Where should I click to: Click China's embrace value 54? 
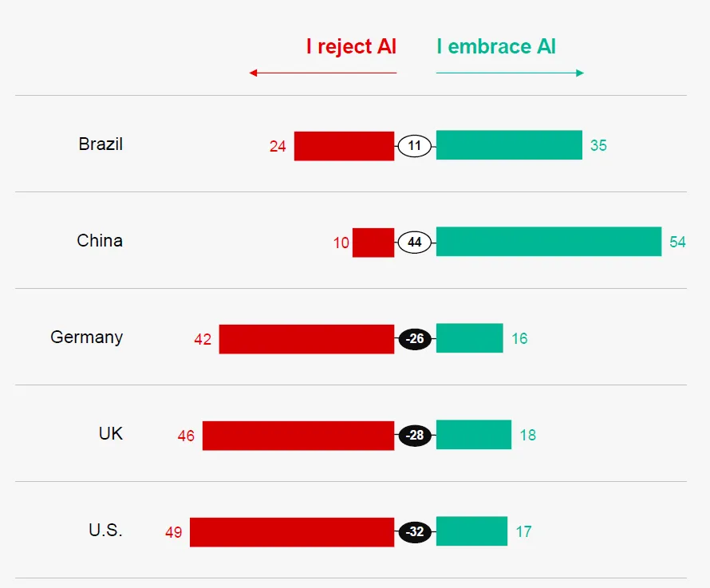pyautogui.click(x=677, y=243)
